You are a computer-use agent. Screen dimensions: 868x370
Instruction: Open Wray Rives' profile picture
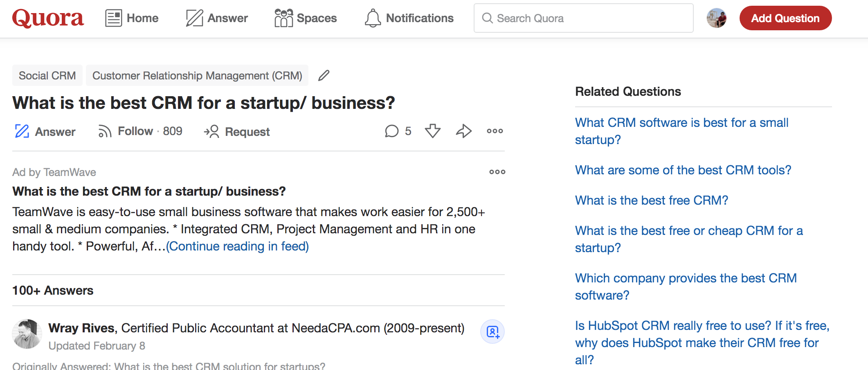coord(27,334)
